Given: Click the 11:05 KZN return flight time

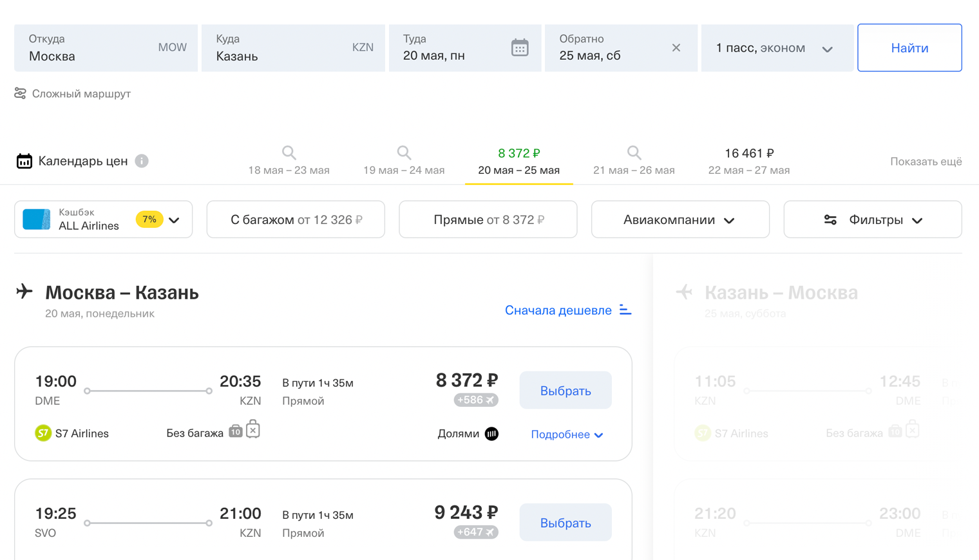Looking at the screenshot, I should (715, 382).
